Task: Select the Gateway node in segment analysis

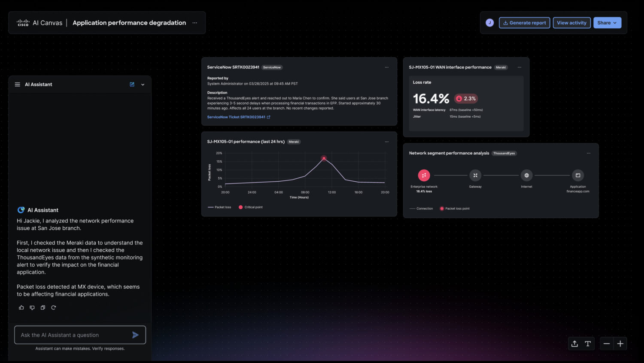Action: [x=475, y=175]
